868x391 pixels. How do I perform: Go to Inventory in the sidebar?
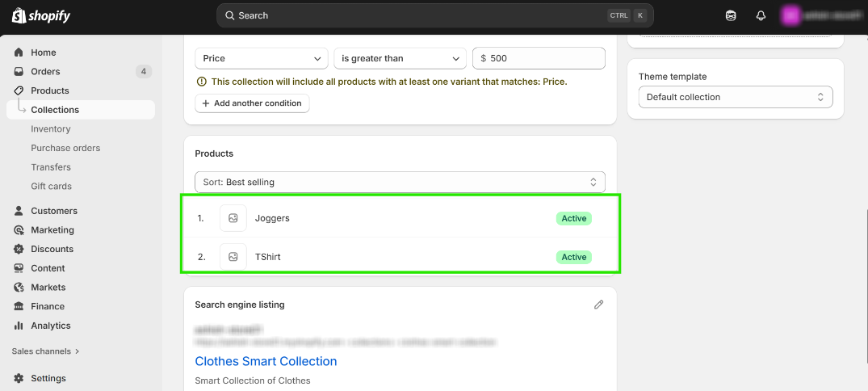51,129
